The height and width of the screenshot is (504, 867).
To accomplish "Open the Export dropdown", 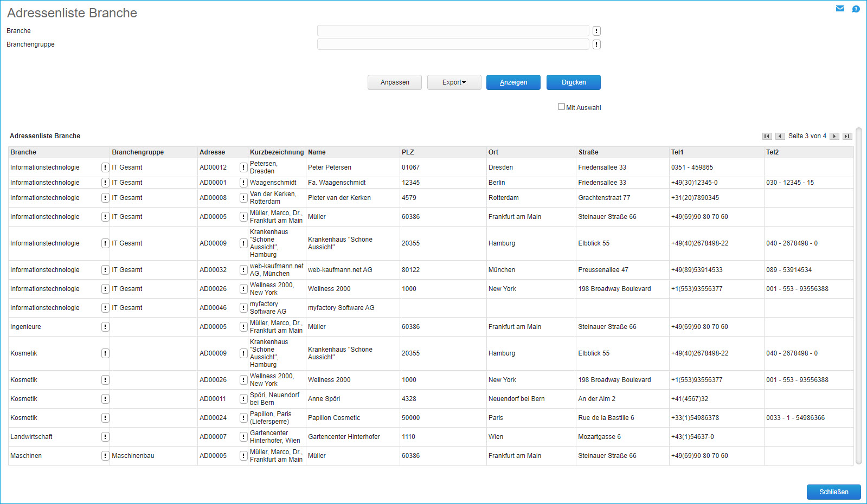I will pyautogui.click(x=454, y=82).
